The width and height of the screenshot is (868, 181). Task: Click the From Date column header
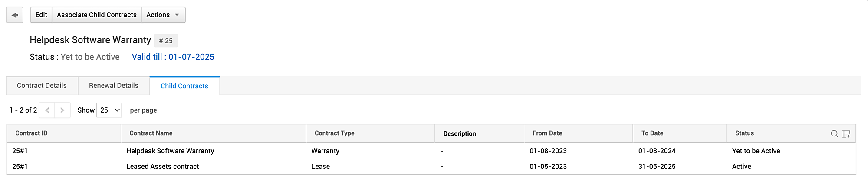coord(547,133)
